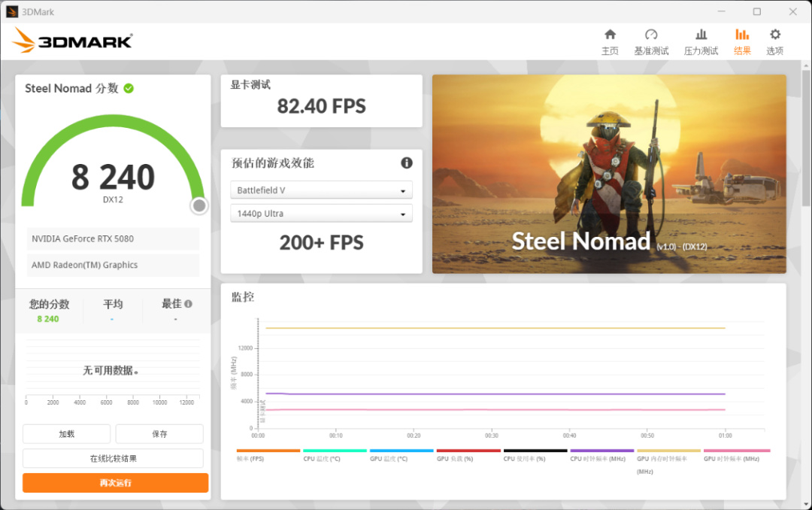The image size is (812, 510).
Task: Click the 3DMark logo
Action: 72,40
